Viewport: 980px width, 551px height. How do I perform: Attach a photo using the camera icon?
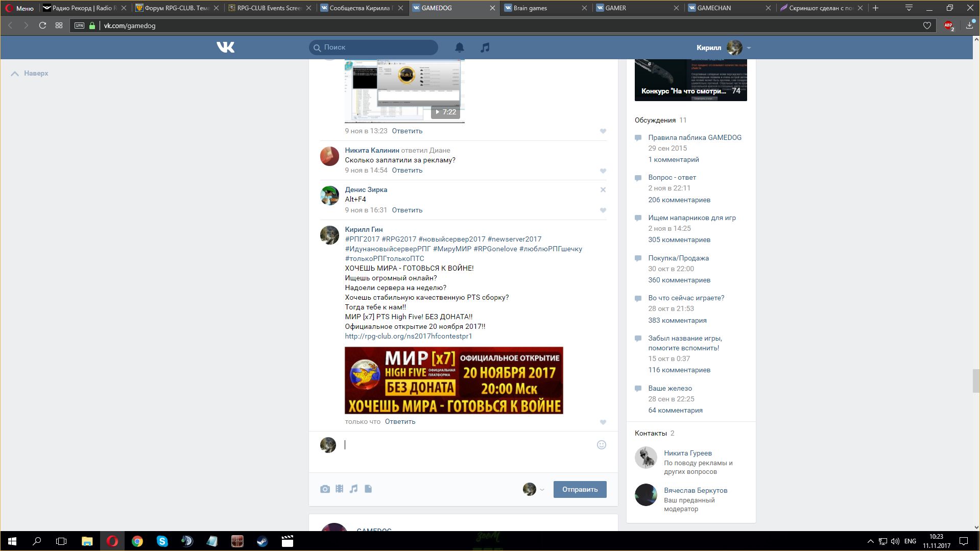pos(325,489)
